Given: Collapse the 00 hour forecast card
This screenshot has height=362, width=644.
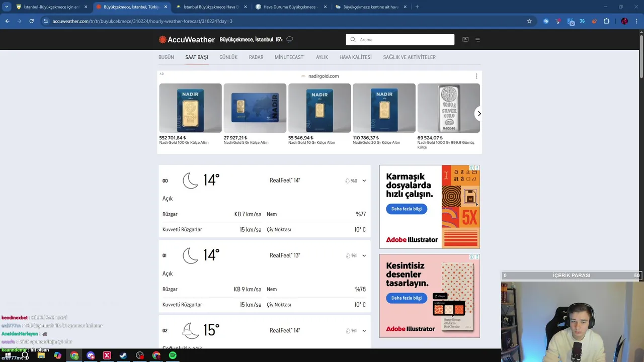Looking at the screenshot, I should [364, 180].
